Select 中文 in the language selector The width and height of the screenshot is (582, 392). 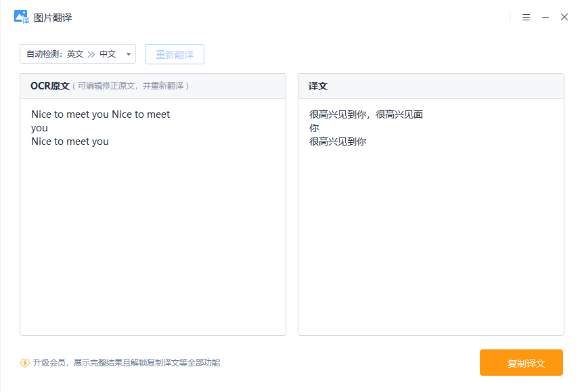click(108, 53)
